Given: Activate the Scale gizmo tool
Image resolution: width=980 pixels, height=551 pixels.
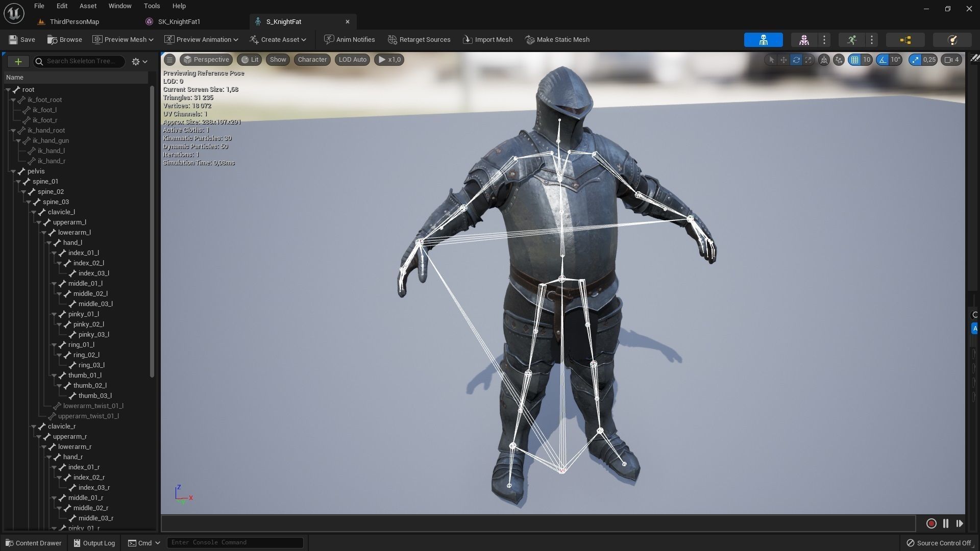Looking at the screenshot, I should point(808,60).
